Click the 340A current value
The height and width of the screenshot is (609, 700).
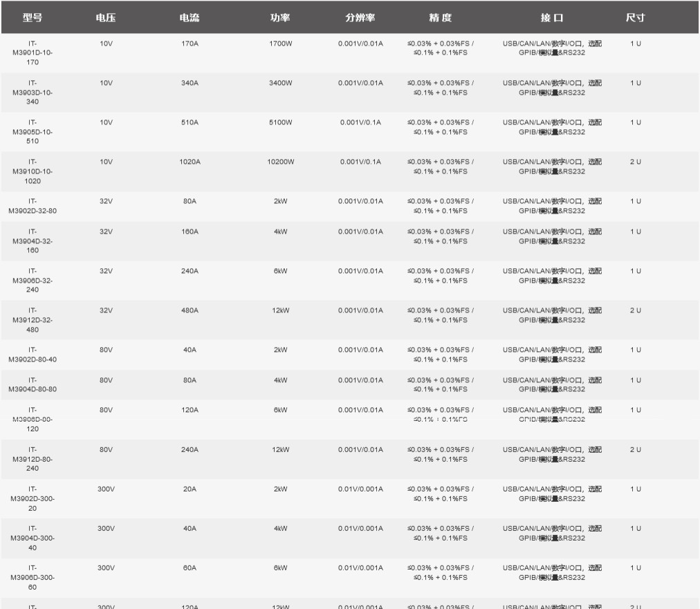(x=190, y=83)
